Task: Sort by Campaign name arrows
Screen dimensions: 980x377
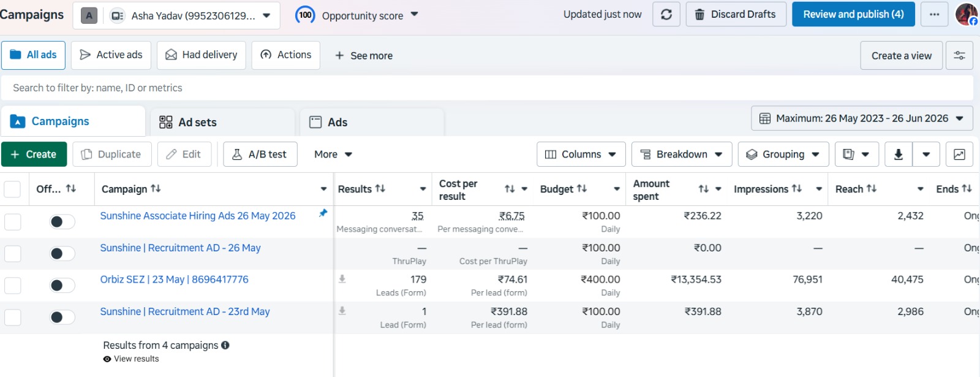Action: pos(156,189)
